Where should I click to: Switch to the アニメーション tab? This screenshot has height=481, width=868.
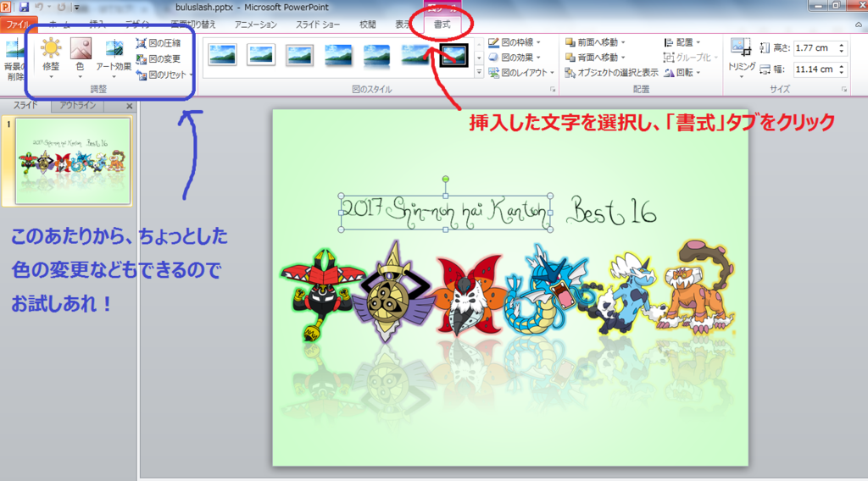pos(255,25)
